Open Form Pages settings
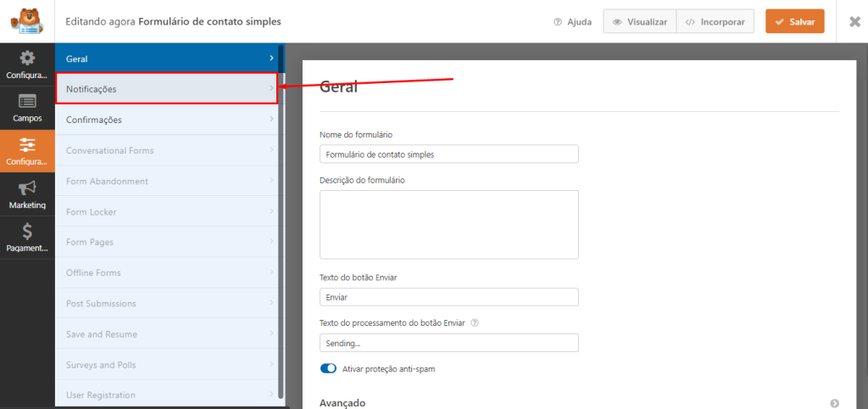The image size is (868, 409). 169,242
